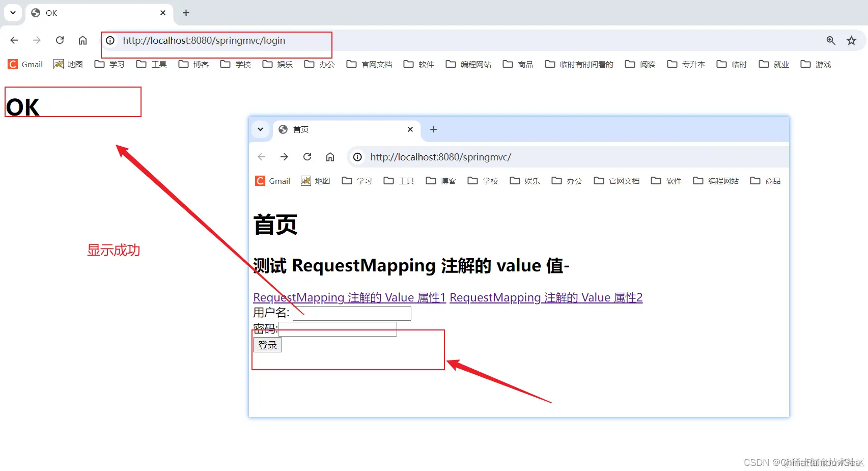Open the 编程网站 bookmark folder in the OK window
868x471 pixels.
click(x=468, y=64)
